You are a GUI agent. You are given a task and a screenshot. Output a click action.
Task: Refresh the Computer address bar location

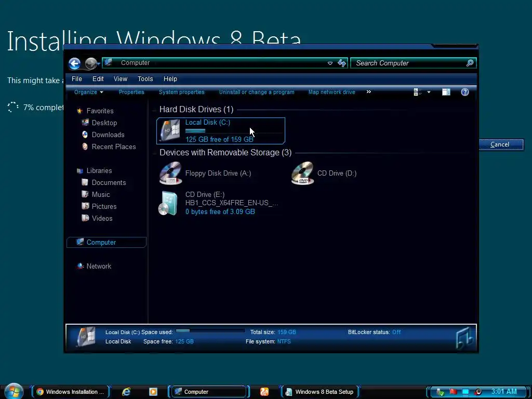pyautogui.click(x=342, y=63)
